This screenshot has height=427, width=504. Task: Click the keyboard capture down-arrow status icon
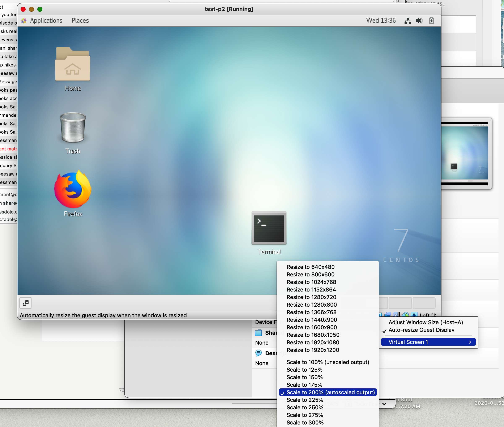pyautogui.click(x=414, y=315)
